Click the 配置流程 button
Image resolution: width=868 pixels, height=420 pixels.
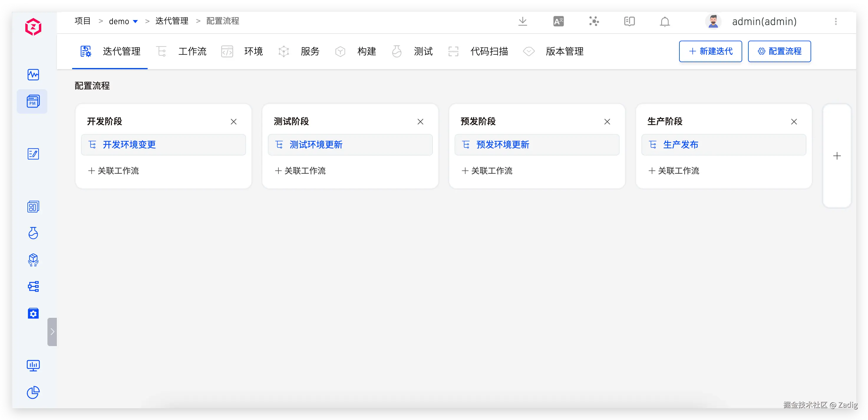[x=779, y=51]
